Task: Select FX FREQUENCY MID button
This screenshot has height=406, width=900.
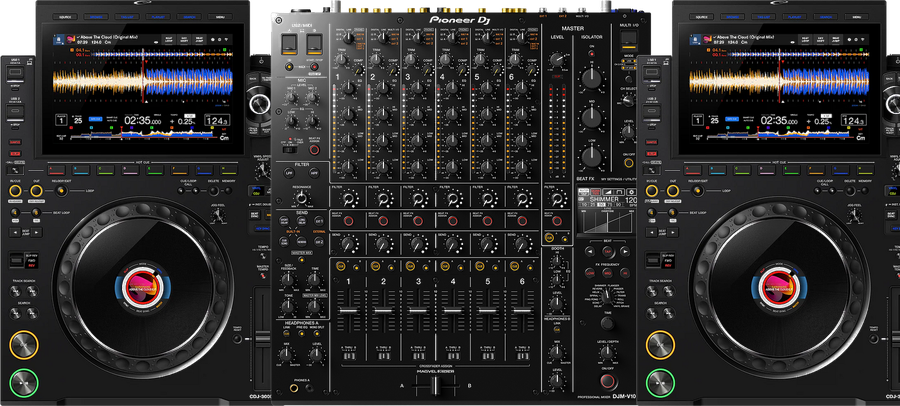Action: [x=607, y=274]
